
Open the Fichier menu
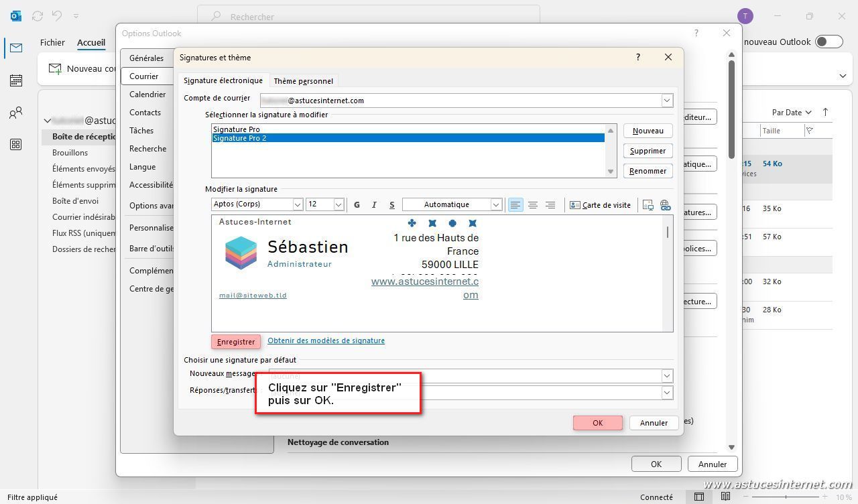tap(52, 42)
